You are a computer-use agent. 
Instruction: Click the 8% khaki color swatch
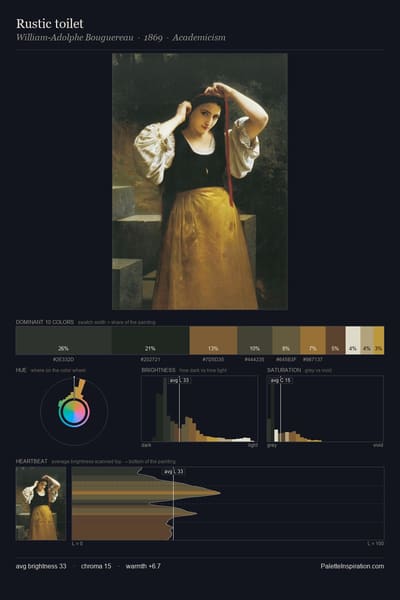pyautogui.click(x=286, y=340)
